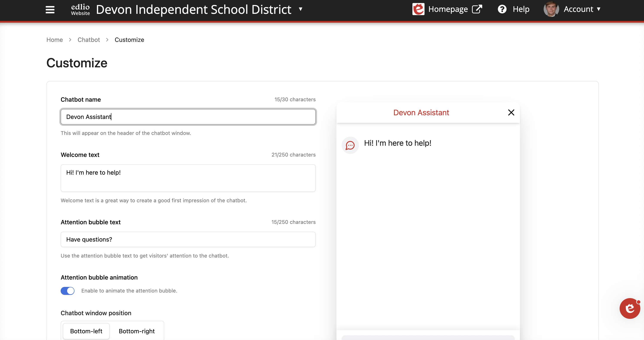This screenshot has width=644, height=340.
Task: Select Bottom-right chatbot window position
Action: 136,331
